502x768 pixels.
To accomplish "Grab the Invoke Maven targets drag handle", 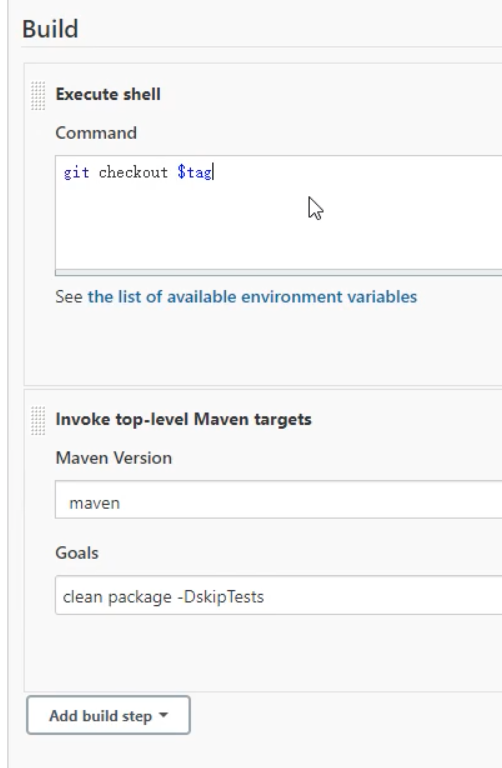I will (38, 420).
